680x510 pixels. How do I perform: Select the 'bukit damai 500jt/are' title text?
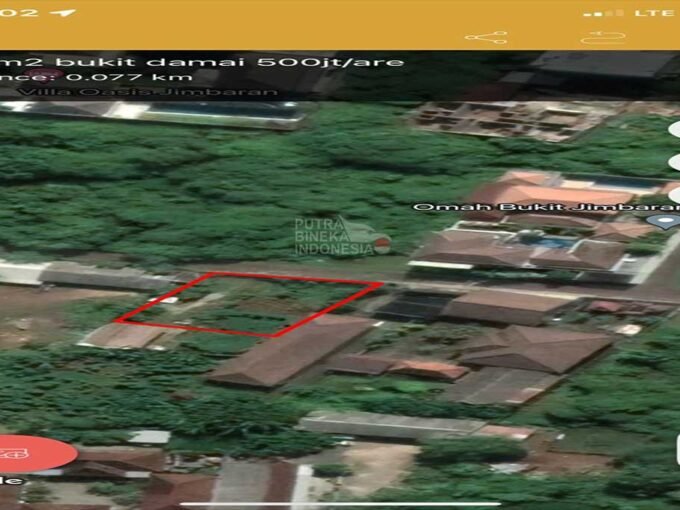pos(200,62)
